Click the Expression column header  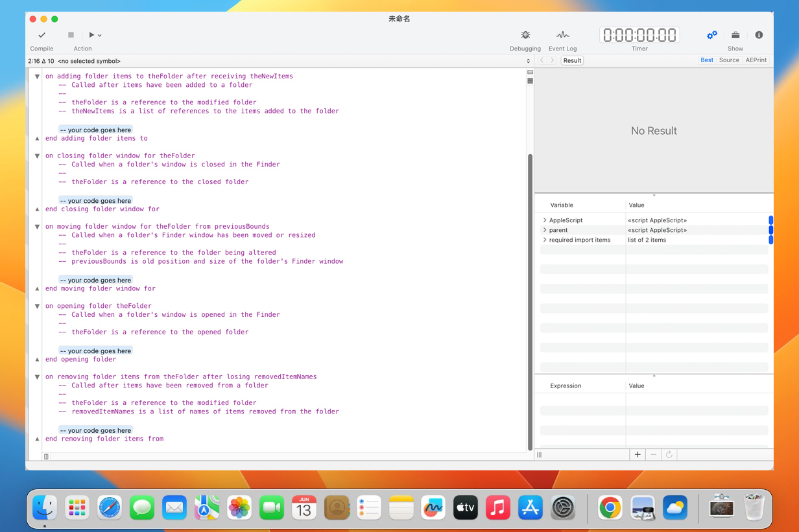click(566, 386)
